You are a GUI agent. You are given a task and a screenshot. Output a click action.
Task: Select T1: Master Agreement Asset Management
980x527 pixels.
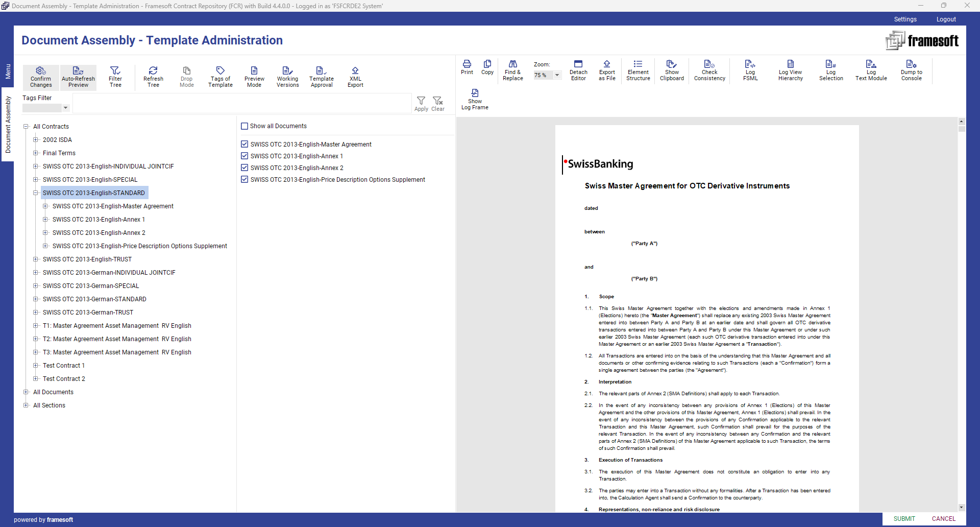tap(117, 326)
